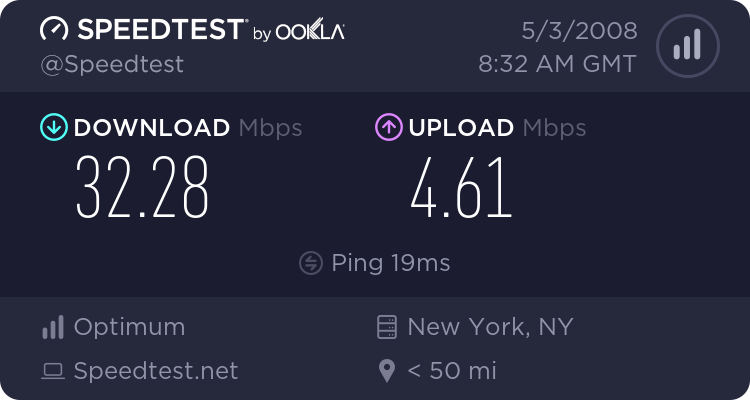This screenshot has height=400, width=750.
Task: Click the 4.61 upload speed value
Action: (461, 187)
